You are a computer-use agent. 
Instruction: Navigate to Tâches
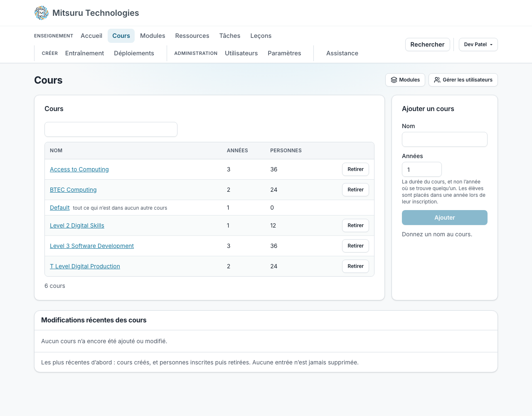click(x=230, y=36)
